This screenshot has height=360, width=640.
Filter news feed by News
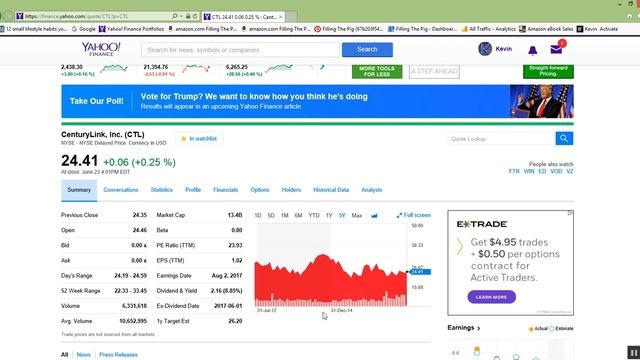(x=84, y=355)
